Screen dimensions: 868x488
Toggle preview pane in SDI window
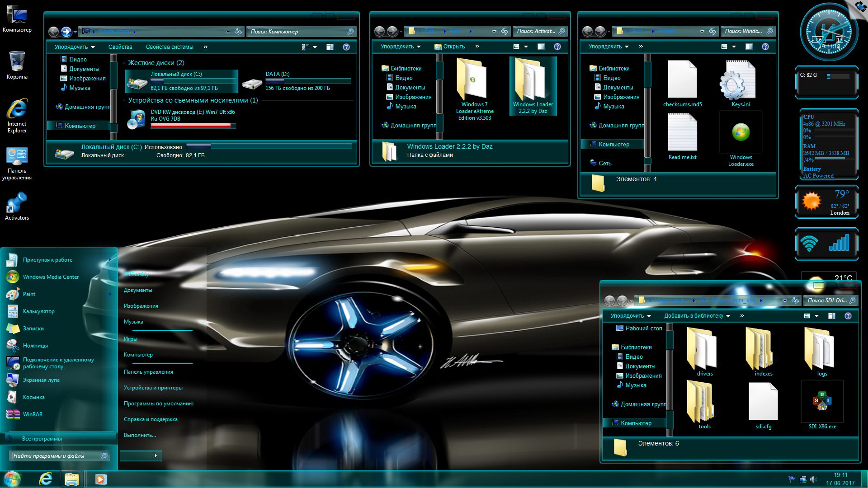832,316
